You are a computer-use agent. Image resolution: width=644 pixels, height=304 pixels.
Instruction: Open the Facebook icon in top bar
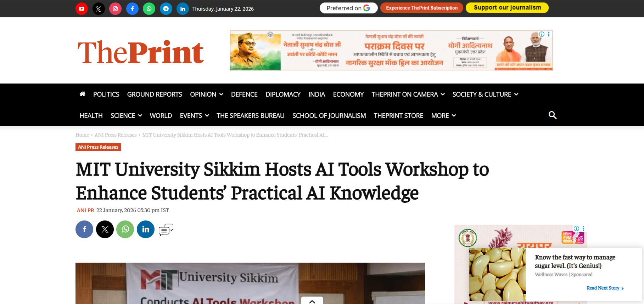tap(132, 8)
